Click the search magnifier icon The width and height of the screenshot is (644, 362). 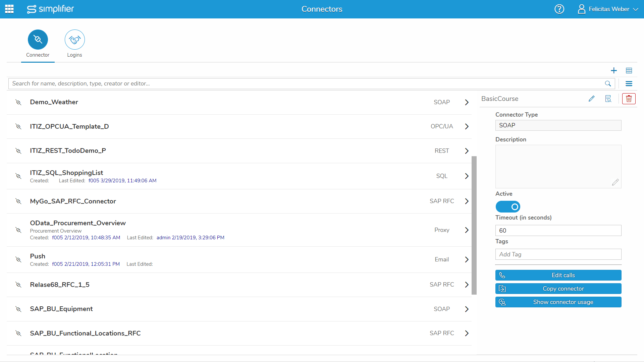tap(608, 83)
